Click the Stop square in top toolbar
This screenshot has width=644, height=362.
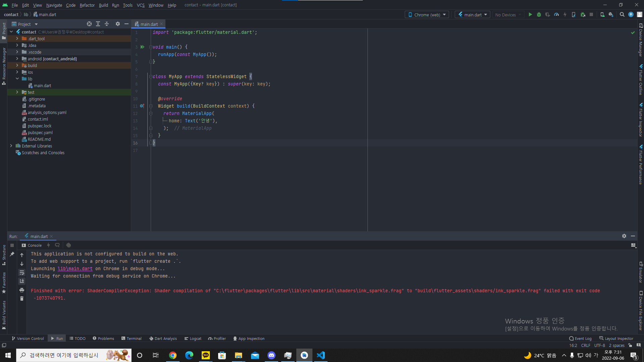[591, 15]
